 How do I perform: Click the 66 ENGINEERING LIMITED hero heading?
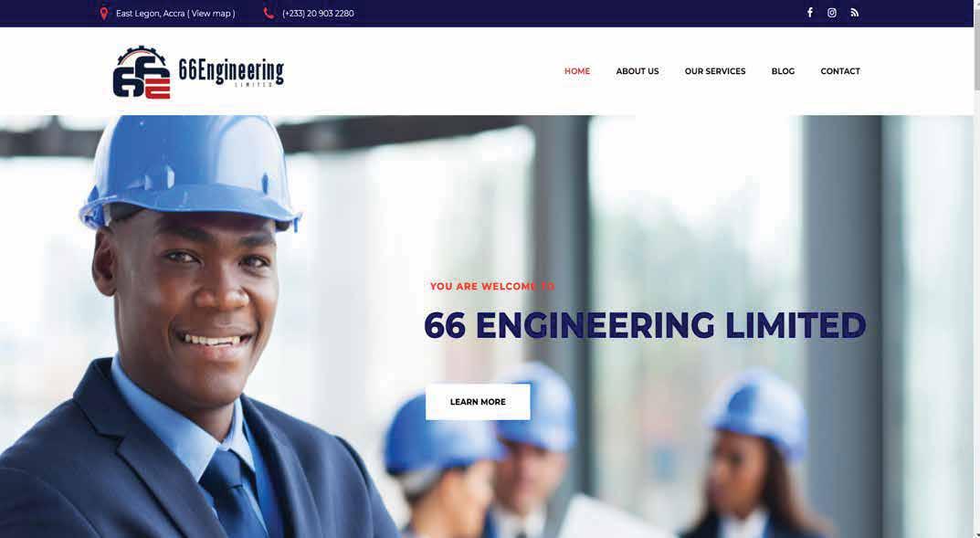[x=645, y=325]
